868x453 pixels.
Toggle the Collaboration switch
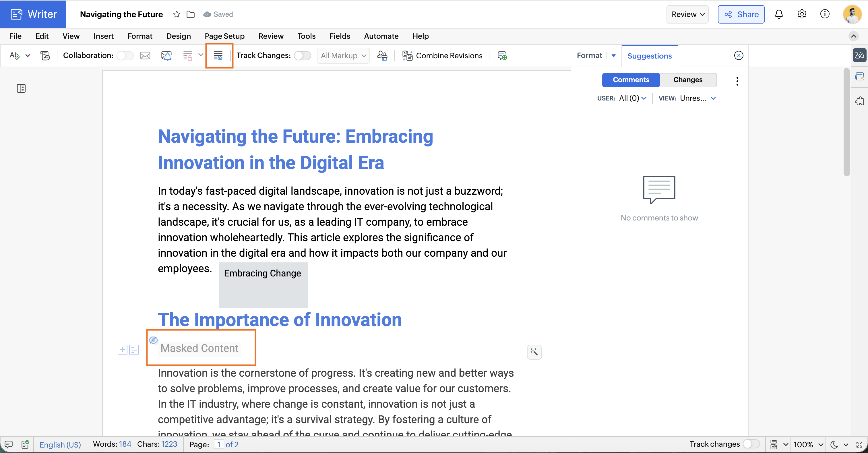(x=125, y=56)
